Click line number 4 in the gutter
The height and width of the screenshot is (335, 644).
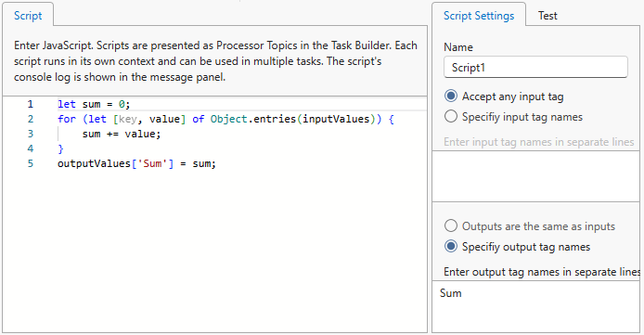[x=30, y=148]
